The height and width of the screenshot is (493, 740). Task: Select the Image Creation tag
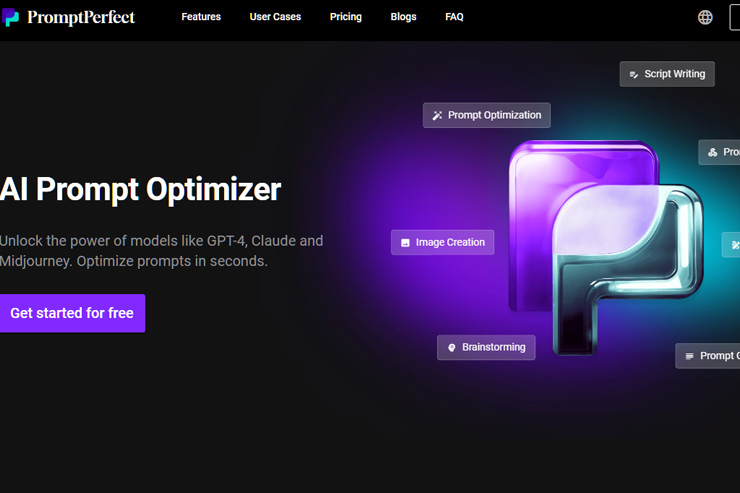pos(442,242)
